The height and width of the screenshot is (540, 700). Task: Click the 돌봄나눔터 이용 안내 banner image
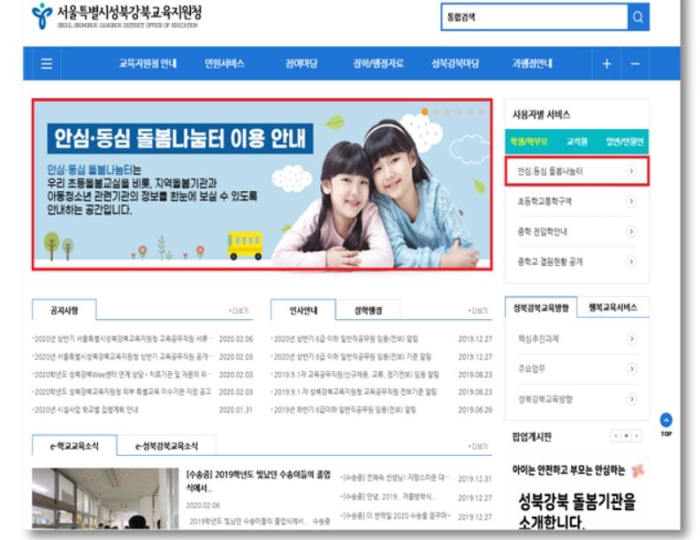262,184
